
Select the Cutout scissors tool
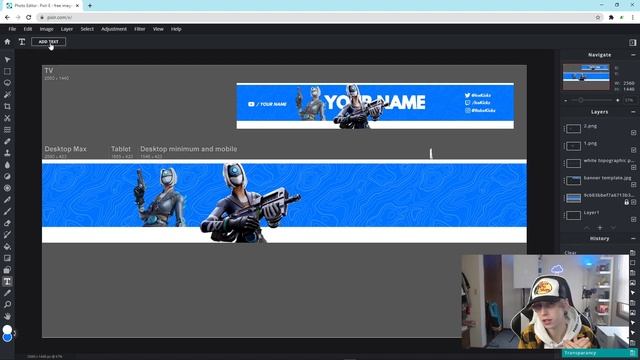pos(7,118)
